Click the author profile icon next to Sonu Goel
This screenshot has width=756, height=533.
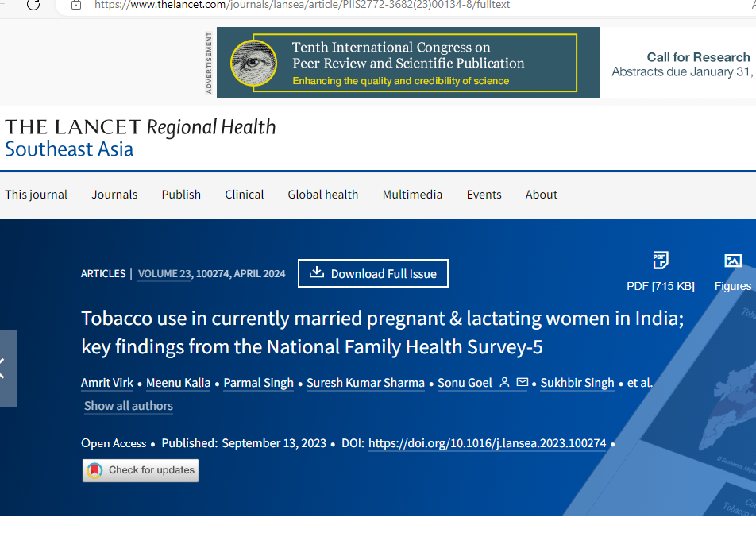(x=503, y=382)
